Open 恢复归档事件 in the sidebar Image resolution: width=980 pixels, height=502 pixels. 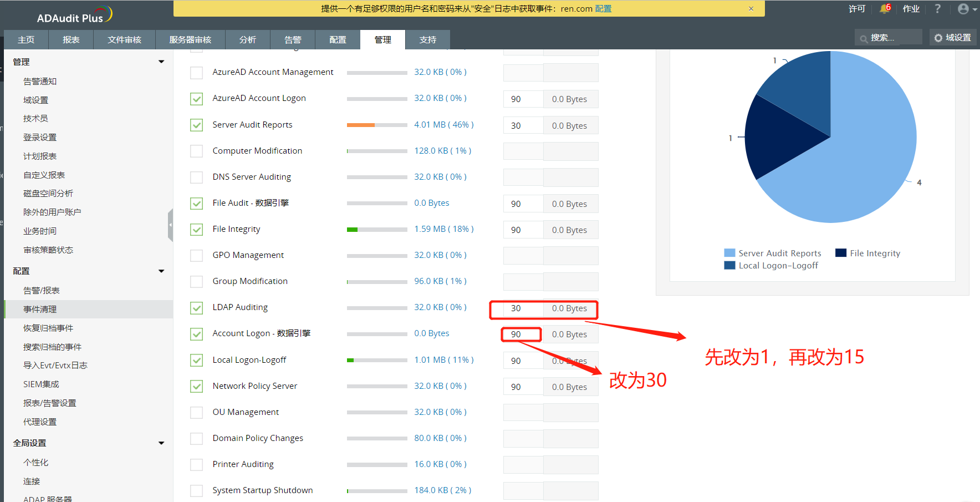click(x=48, y=328)
